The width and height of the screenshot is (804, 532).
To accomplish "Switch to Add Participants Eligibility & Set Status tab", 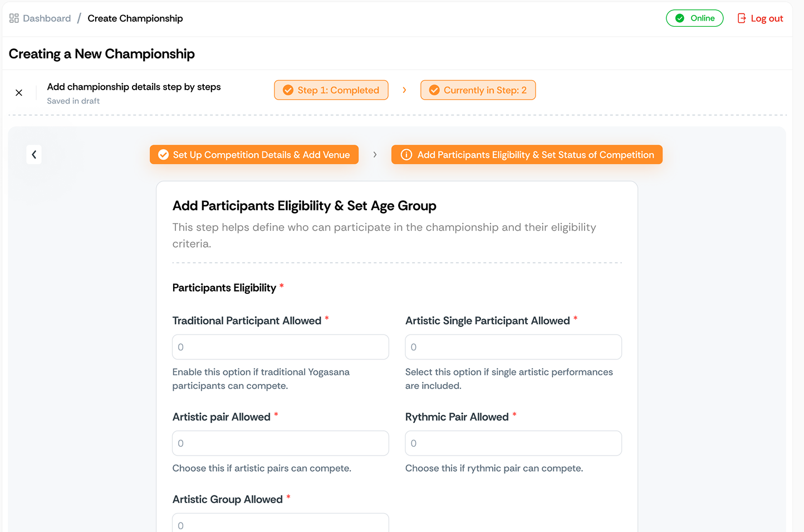I will point(535,155).
